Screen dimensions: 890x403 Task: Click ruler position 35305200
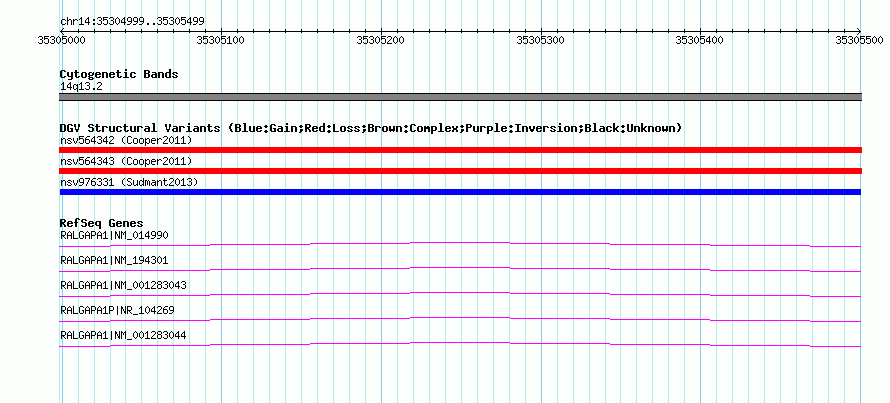[381, 40]
